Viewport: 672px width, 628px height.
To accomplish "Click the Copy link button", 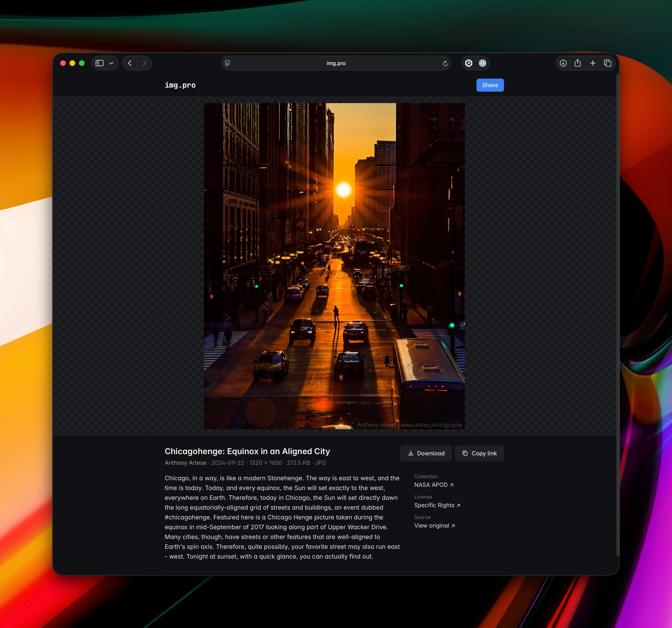I will (x=479, y=453).
